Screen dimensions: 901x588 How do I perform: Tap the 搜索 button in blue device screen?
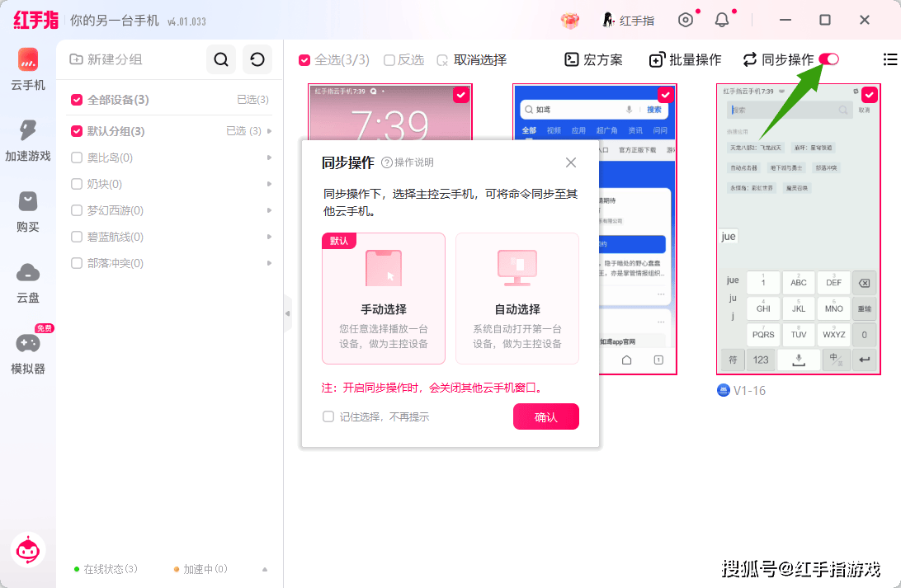coord(654,109)
